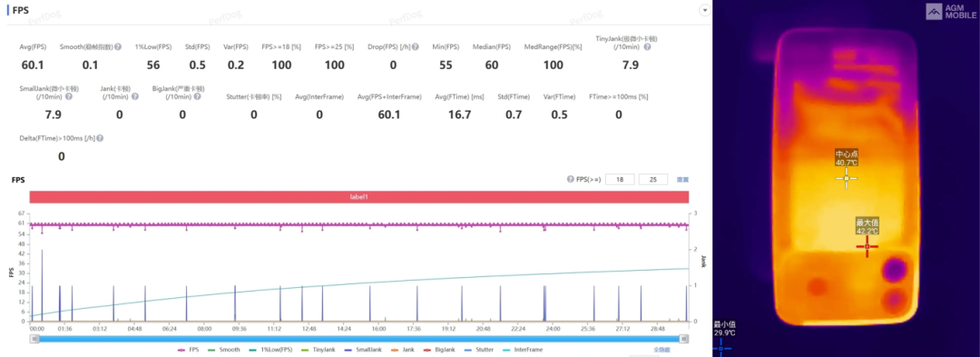Click the FPS threshold field showing 25
980x357 pixels.
point(653,180)
